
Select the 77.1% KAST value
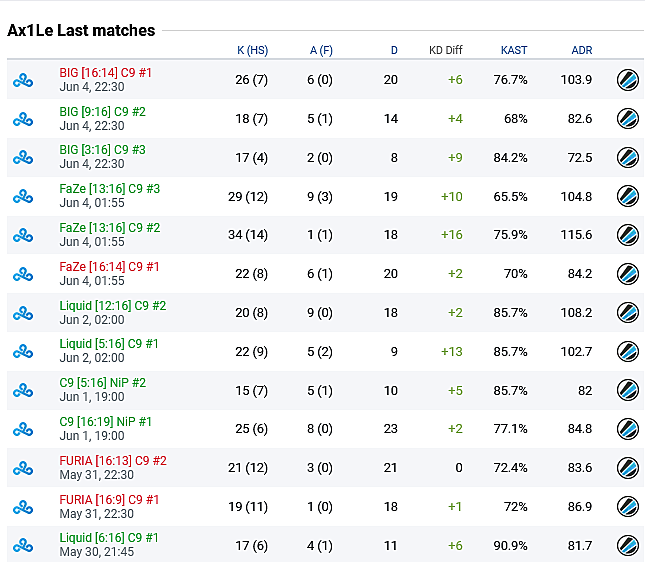click(x=510, y=429)
